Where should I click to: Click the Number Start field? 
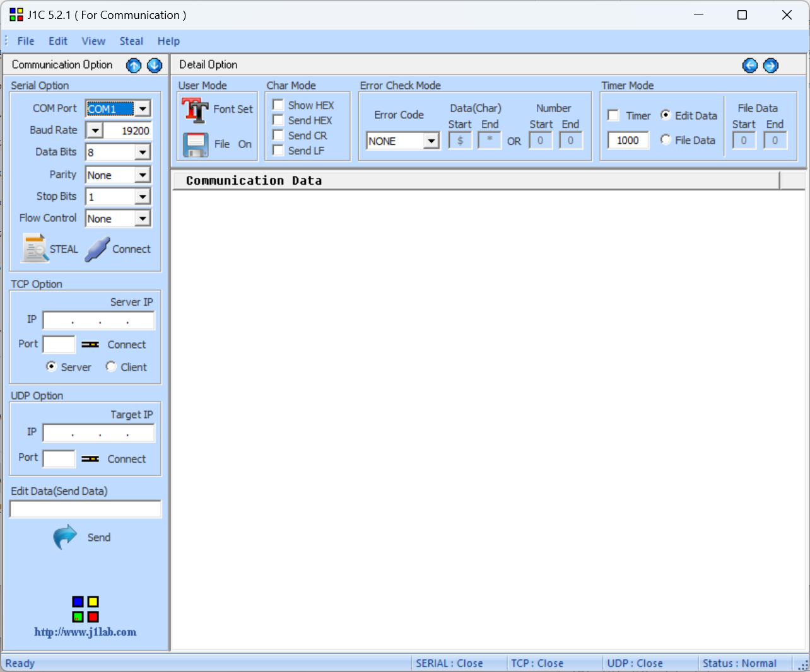[541, 141]
